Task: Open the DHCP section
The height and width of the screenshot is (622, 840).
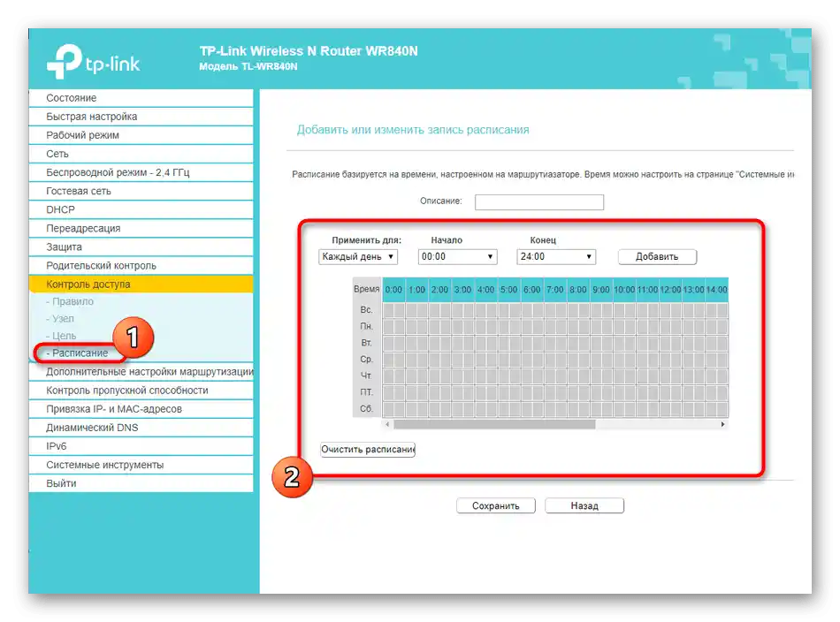Action: (x=141, y=209)
